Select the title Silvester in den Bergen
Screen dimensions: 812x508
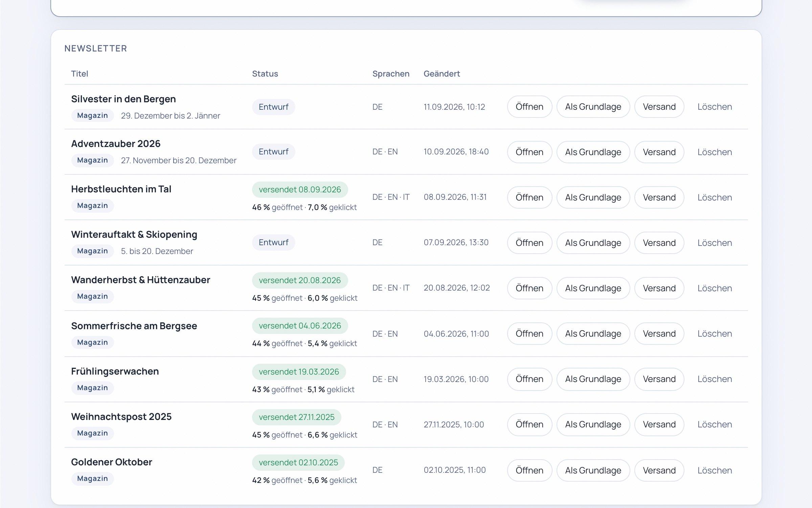click(x=123, y=99)
